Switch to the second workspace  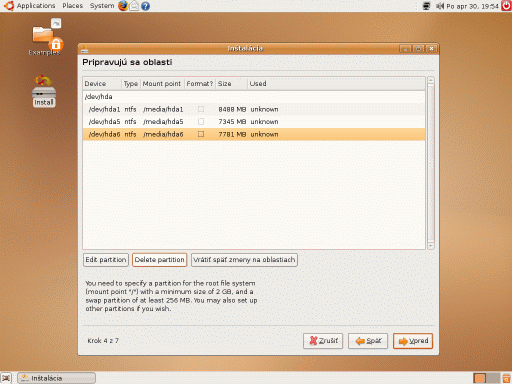(x=493, y=378)
